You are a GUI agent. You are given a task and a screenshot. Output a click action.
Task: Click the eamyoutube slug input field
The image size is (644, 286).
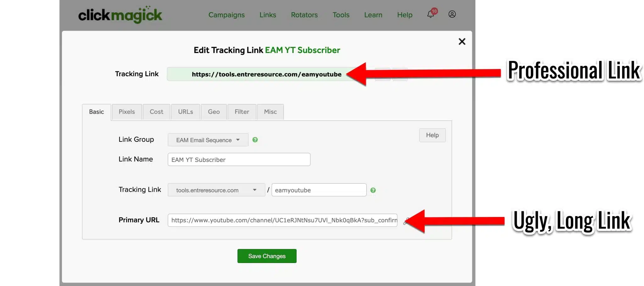click(319, 190)
